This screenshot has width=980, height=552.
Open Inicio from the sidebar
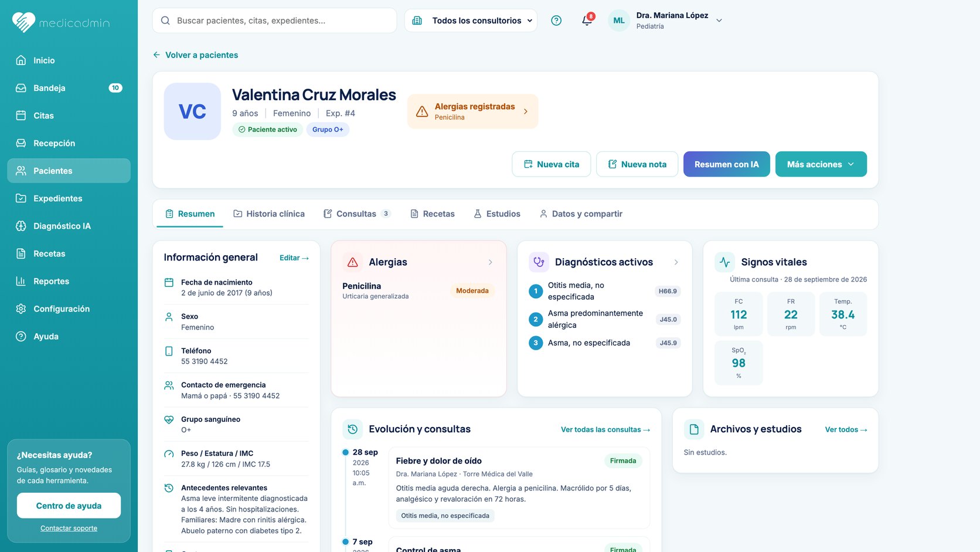(69, 60)
